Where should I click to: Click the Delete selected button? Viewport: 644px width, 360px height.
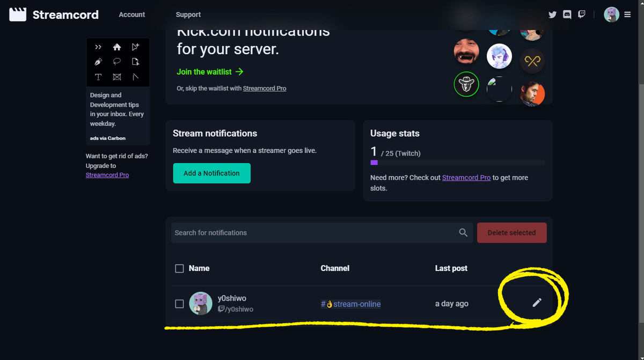(x=511, y=232)
